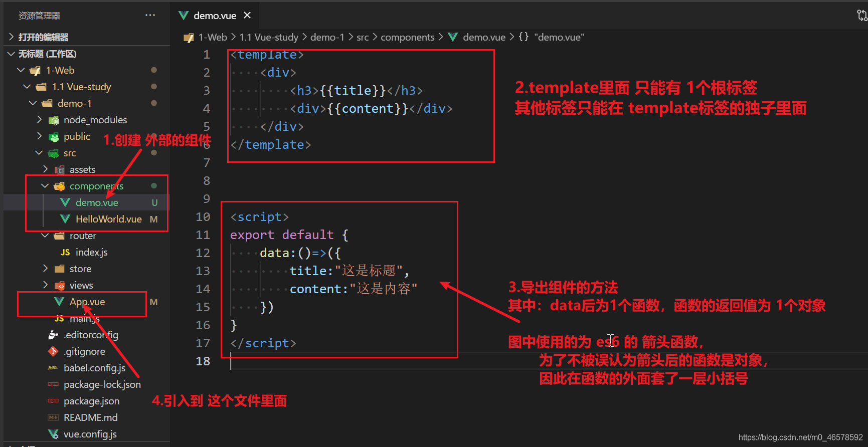Open vue.config.js file
Screen dimensions: 868x447
(x=90, y=434)
